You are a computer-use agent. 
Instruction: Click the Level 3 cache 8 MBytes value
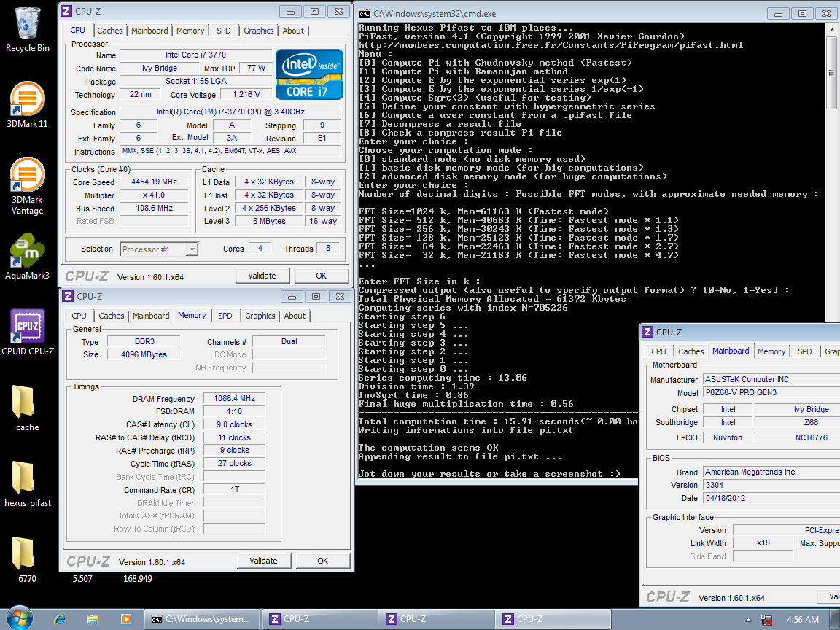coord(269,221)
